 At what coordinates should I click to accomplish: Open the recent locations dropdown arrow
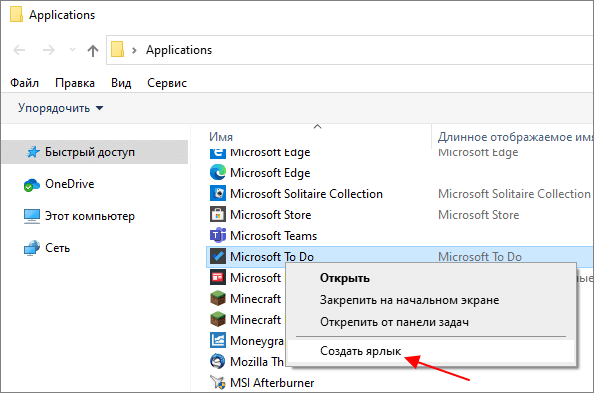coord(72,50)
